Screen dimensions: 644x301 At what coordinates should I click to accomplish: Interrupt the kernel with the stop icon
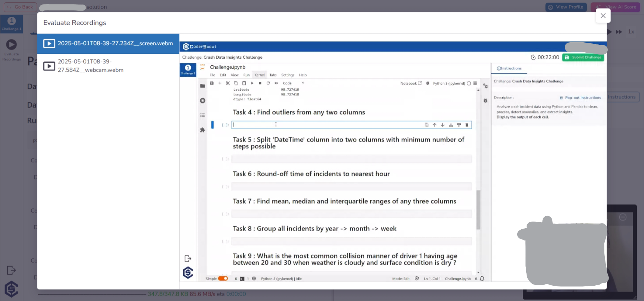pos(260,83)
